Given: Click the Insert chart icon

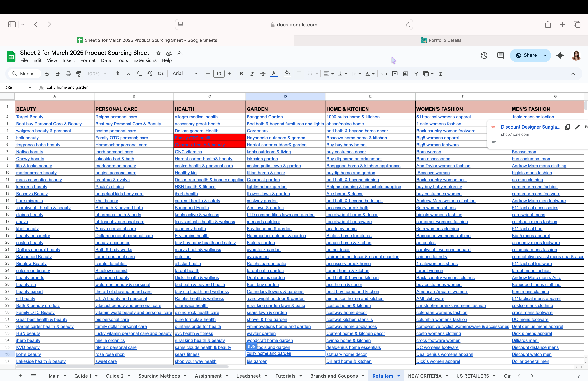Looking at the screenshot, I should pyautogui.click(x=405, y=74).
